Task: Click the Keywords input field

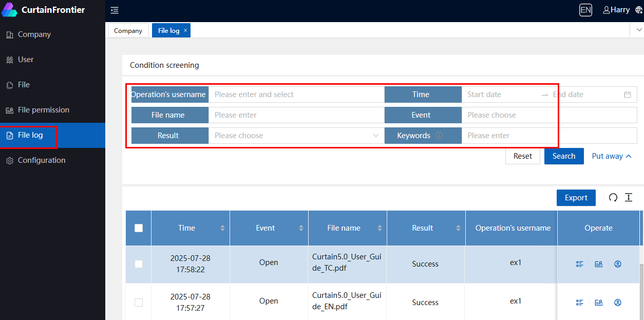Action: coord(550,136)
